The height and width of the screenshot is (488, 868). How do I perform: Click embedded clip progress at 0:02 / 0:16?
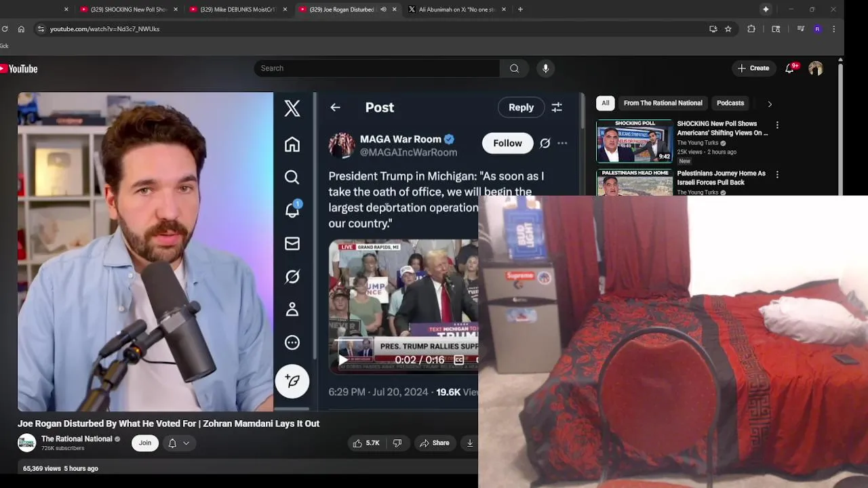pos(419,360)
